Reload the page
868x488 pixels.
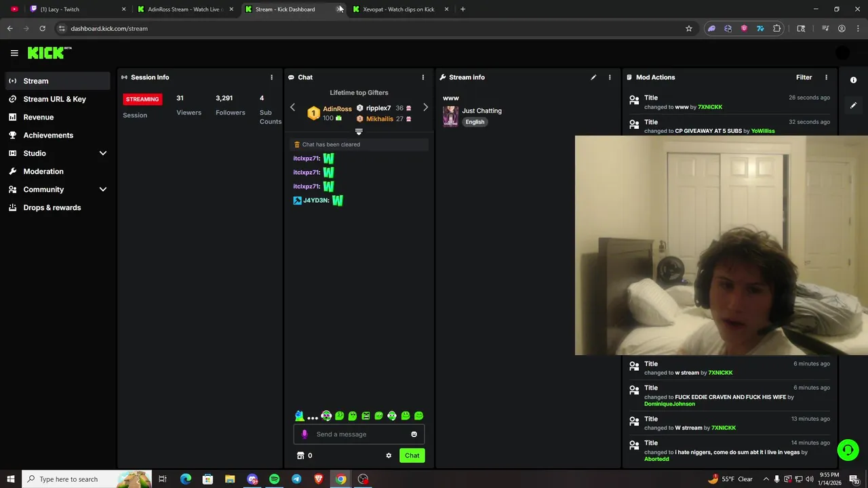42,28
